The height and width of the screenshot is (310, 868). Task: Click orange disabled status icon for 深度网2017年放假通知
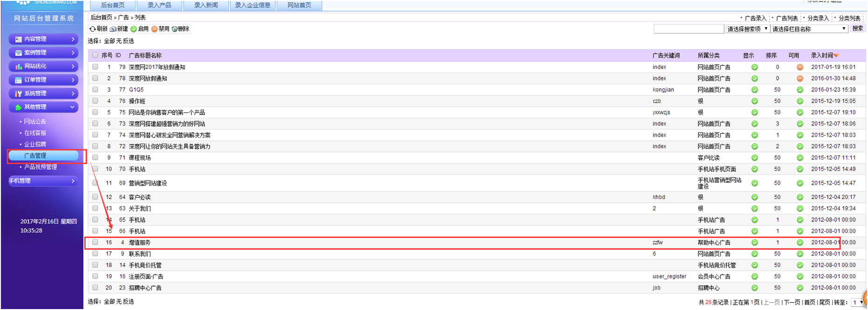[800, 67]
